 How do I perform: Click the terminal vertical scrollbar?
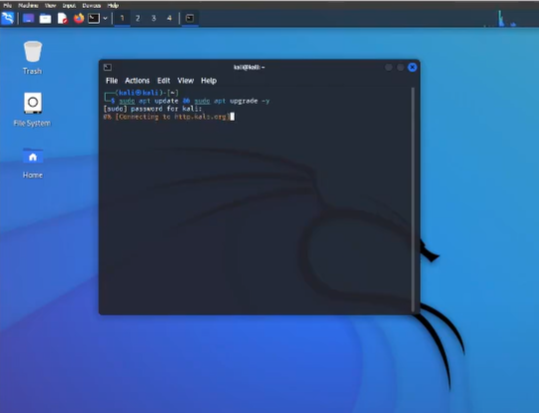pyautogui.click(x=413, y=199)
